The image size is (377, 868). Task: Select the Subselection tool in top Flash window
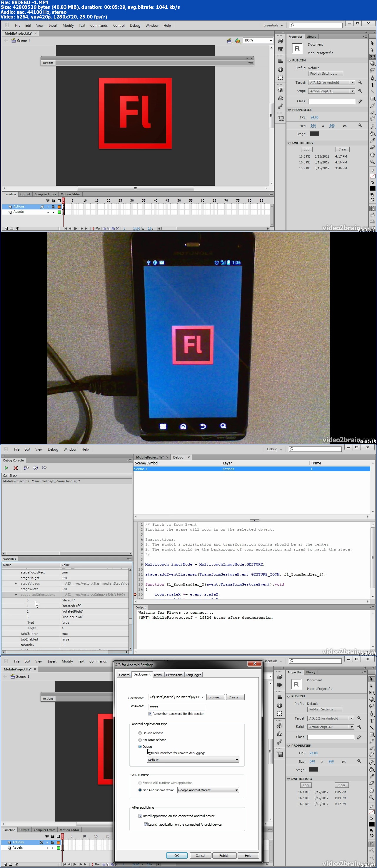click(372, 50)
